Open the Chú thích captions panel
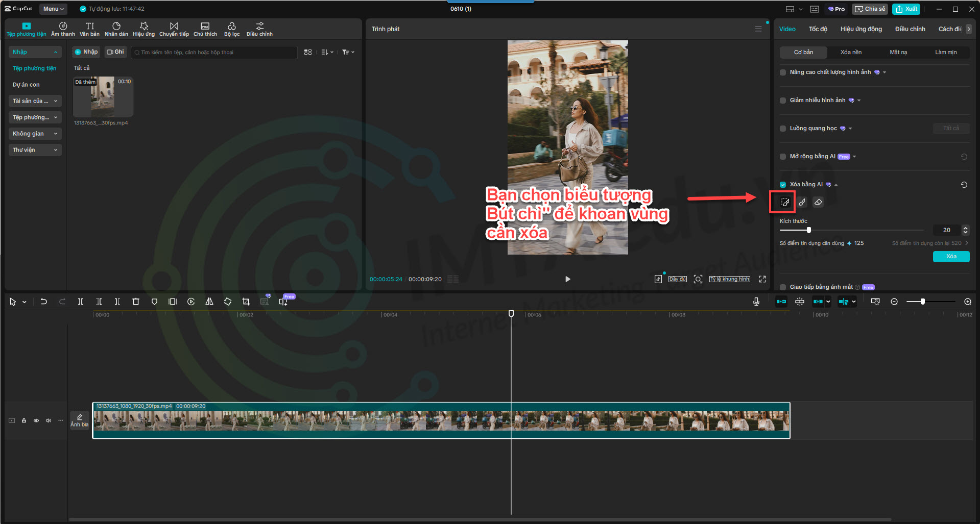The height and width of the screenshot is (524, 980). tap(205, 29)
